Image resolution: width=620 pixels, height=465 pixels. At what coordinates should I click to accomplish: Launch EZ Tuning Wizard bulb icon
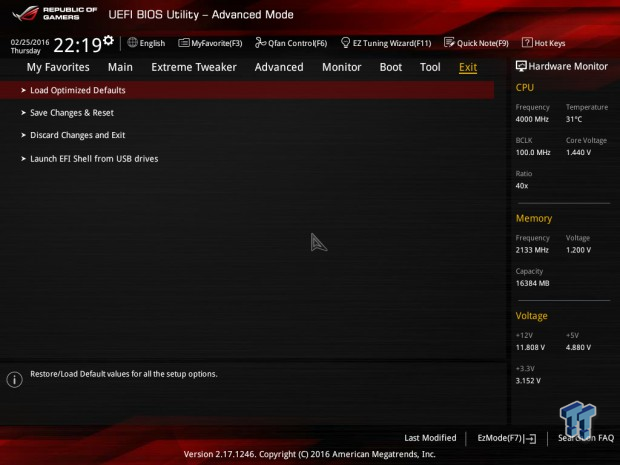[345, 42]
